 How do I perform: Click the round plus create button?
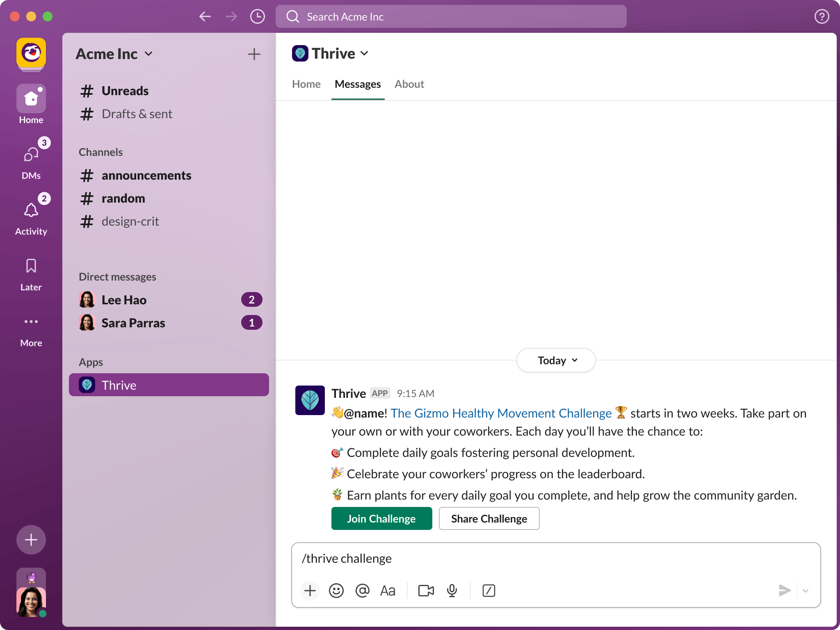click(31, 540)
